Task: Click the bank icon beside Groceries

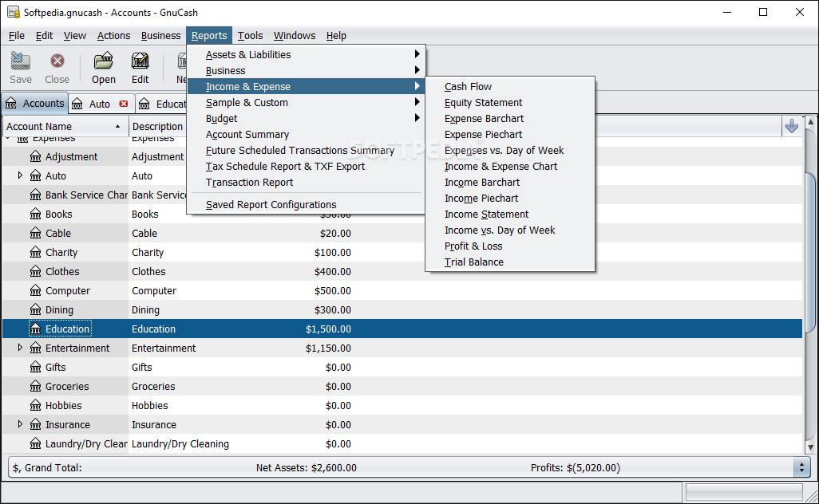Action: tap(35, 387)
